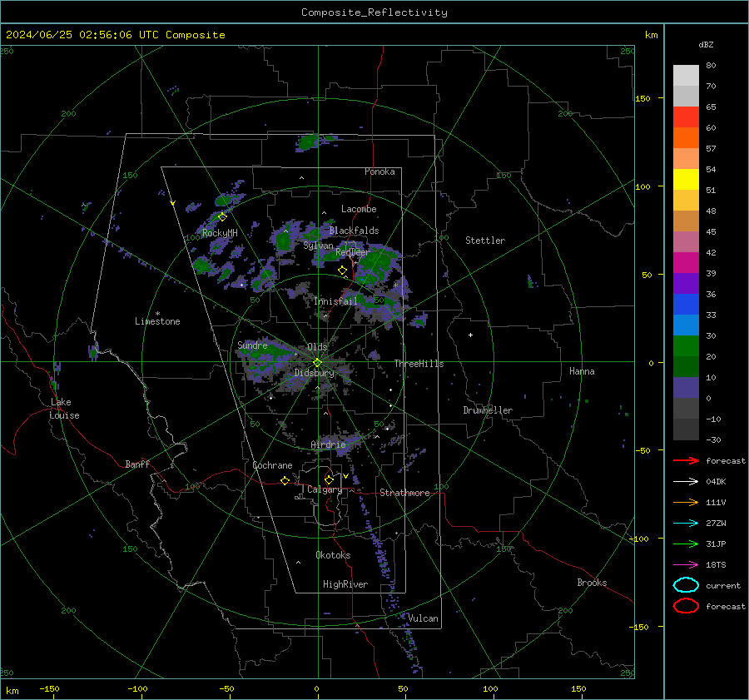Select the blue 33-36 dBZ swatch

pos(686,305)
